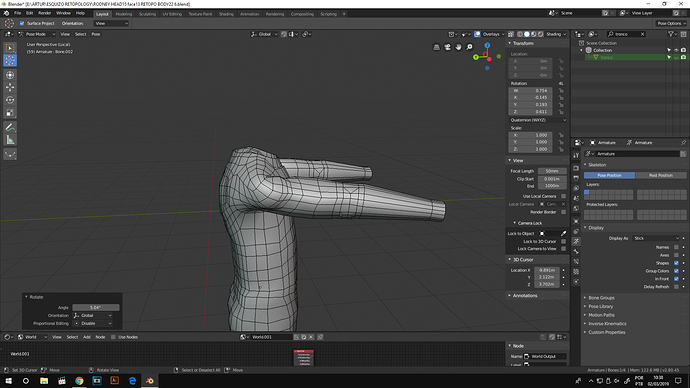Open the Tool properties tab
Screen dimensions: 690x388
pos(576,155)
